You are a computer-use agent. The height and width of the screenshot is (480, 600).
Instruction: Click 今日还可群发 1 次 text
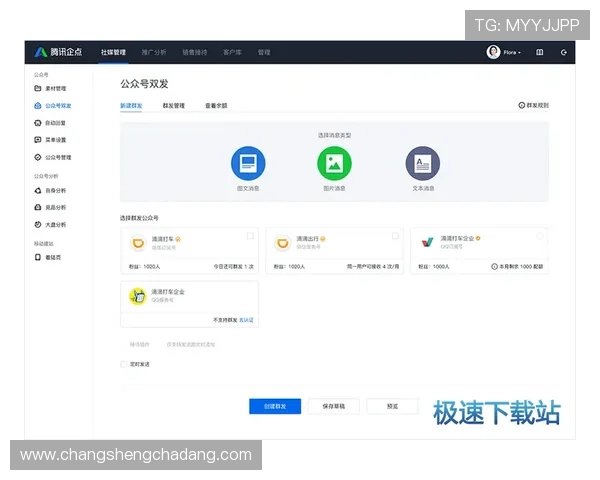(233, 266)
